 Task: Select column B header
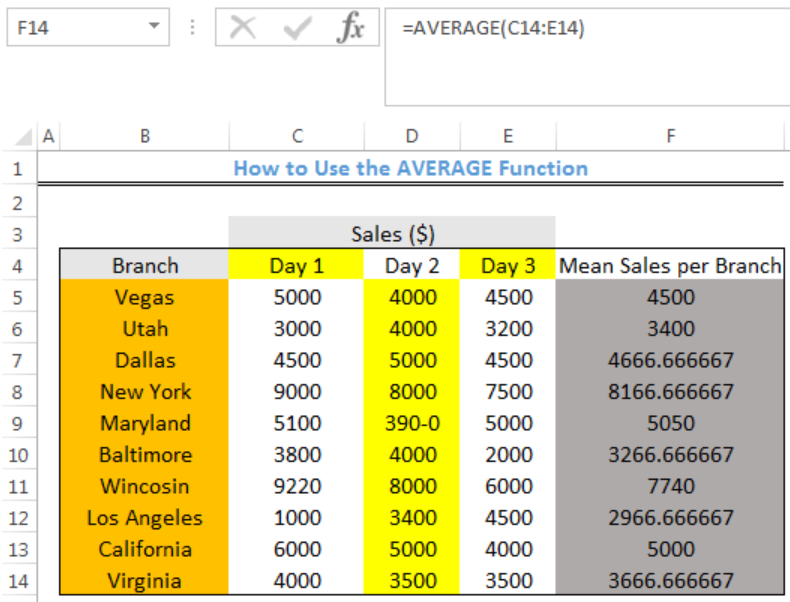[145, 136]
